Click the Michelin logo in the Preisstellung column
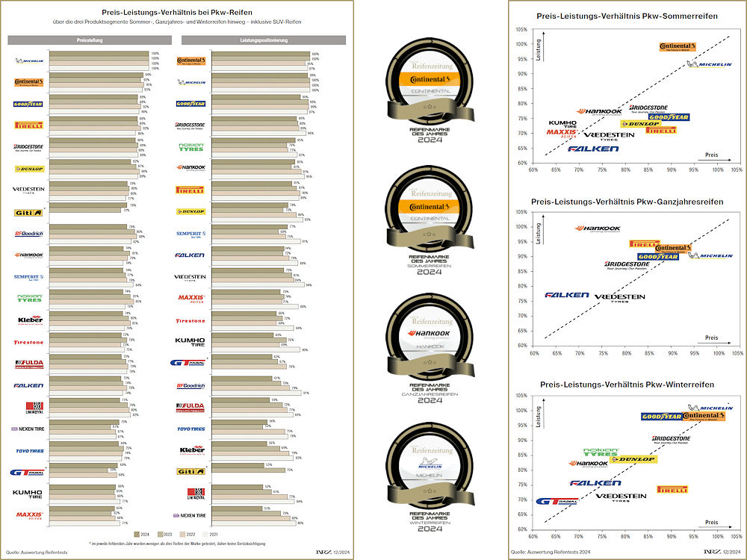747x560 pixels. [x=29, y=61]
